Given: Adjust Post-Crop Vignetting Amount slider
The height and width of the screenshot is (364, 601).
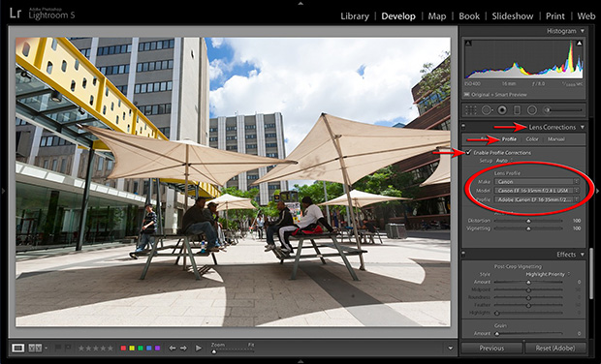Looking at the screenshot, I should pyautogui.click(x=528, y=282).
